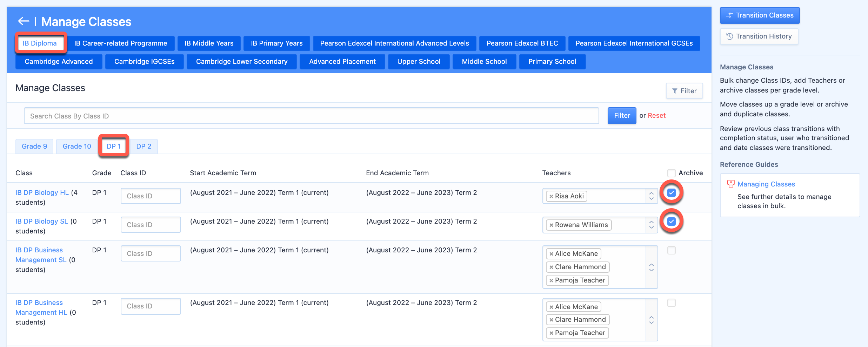Click the Transition Classes button

coord(760,15)
